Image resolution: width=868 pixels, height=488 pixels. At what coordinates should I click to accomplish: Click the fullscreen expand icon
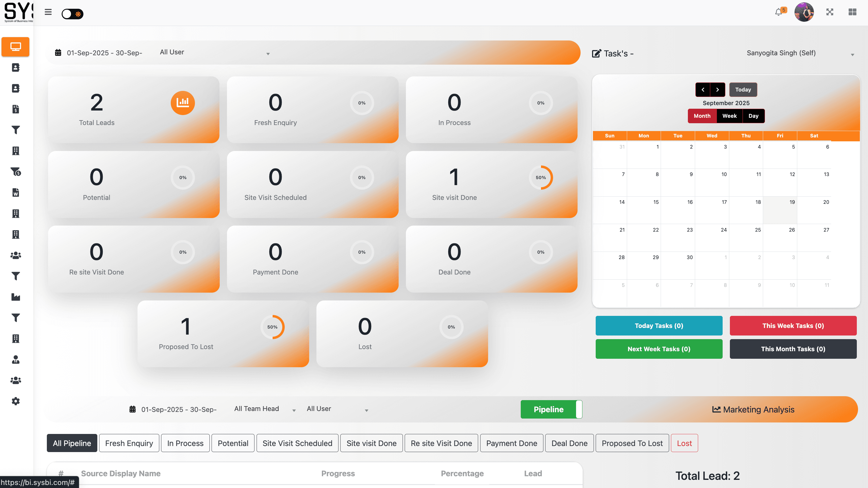point(830,12)
